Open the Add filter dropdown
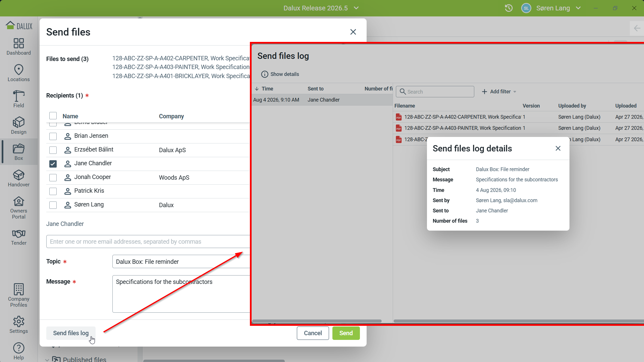Image resolution: width=644 pixels, height=362 pixels. [x=499, y=92]
